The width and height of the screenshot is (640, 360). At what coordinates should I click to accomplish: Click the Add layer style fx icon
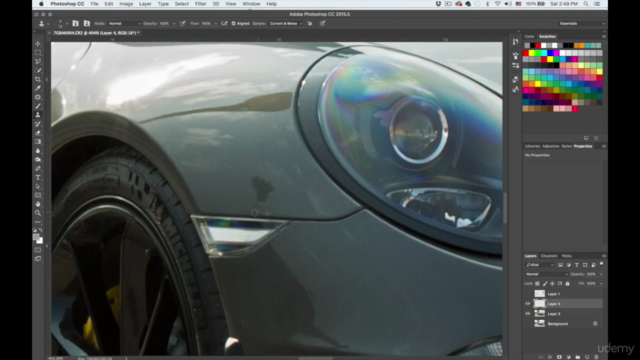(550, 357)
